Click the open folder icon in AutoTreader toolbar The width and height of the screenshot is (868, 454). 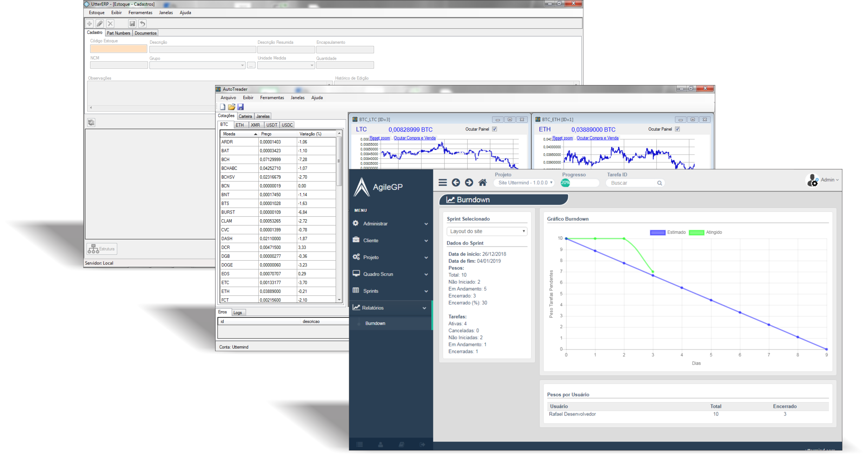pos(231,106)
